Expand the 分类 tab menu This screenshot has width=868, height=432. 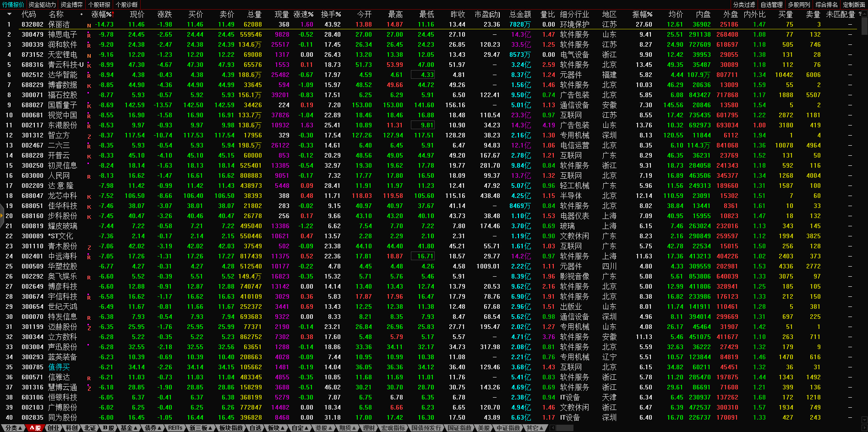(14, 428)
